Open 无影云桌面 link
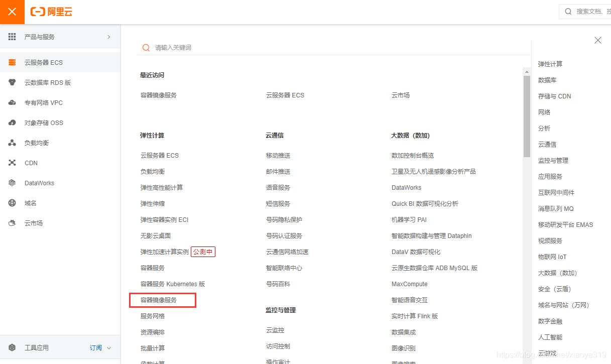Screen dimensions: 611x364 click(x=156, y=235)
